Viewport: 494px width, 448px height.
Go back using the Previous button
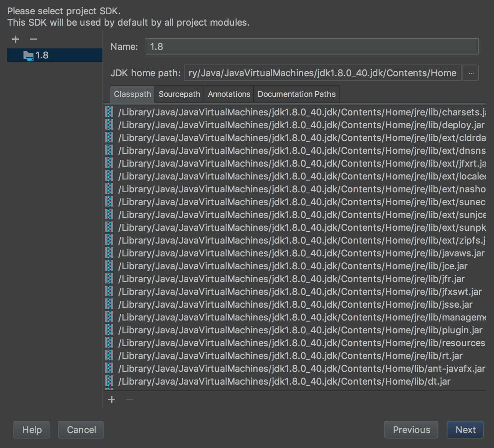coord(411,429)
